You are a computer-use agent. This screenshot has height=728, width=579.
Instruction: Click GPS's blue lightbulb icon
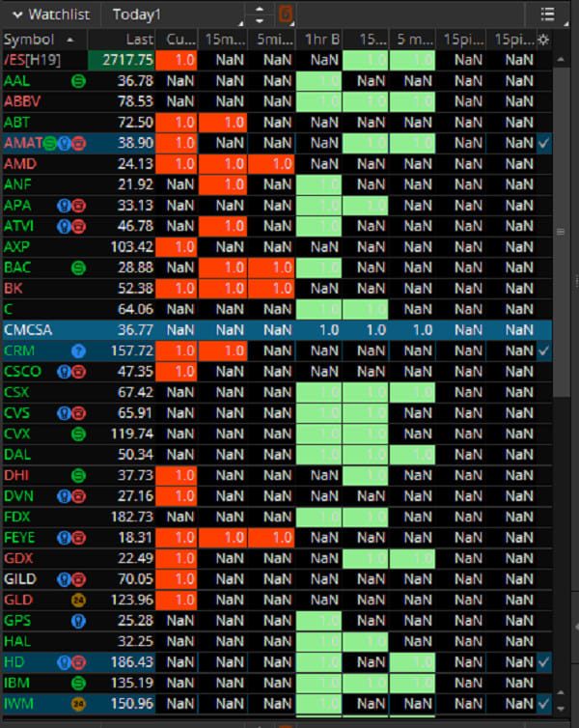click(78, 621)
